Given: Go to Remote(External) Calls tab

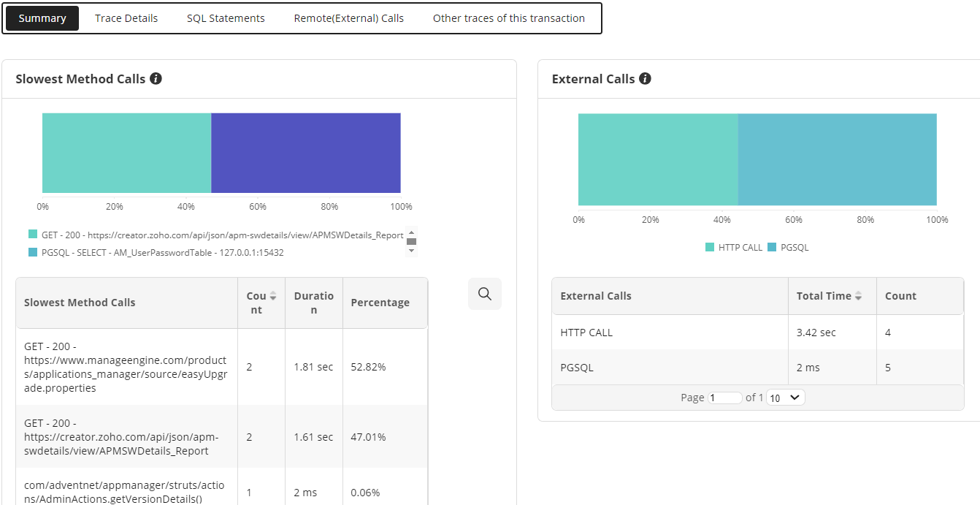Looking at the screenshot, I should click(x=348, y=18).
